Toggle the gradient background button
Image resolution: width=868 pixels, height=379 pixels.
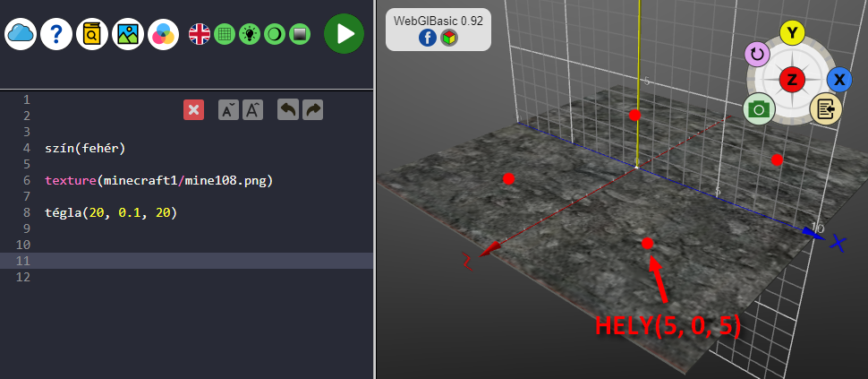(300, 34)
